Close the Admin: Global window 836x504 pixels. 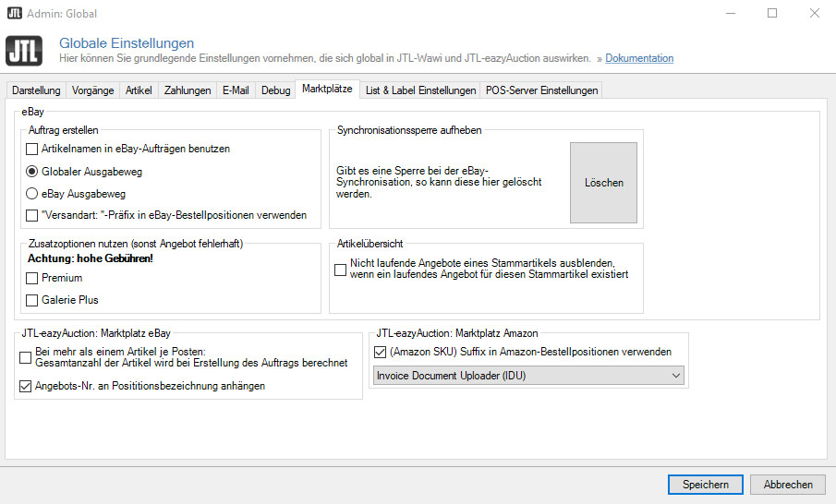814,13
